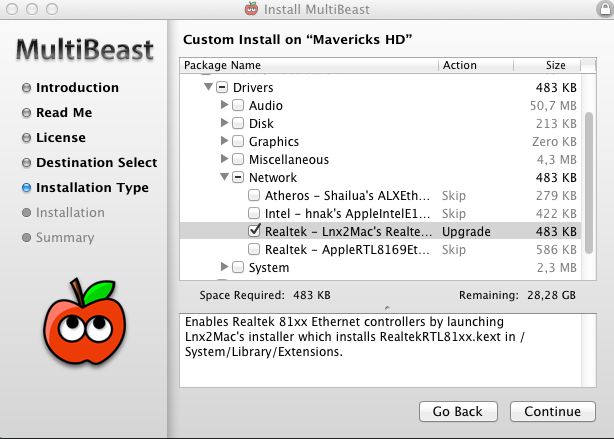The height and width of the screenshot is (439, 614).
Task: Select the AppleRTL8169 row Skip action
Action: tap(454, 249)
